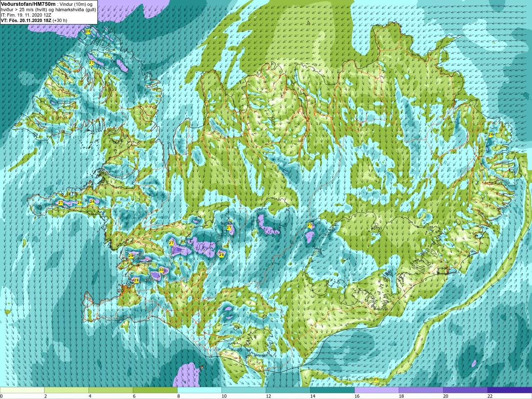The height and width of the screenshot is (399, 532).
Task: Click the yellow gust marker labeled 30
Action: coord(161,270)
